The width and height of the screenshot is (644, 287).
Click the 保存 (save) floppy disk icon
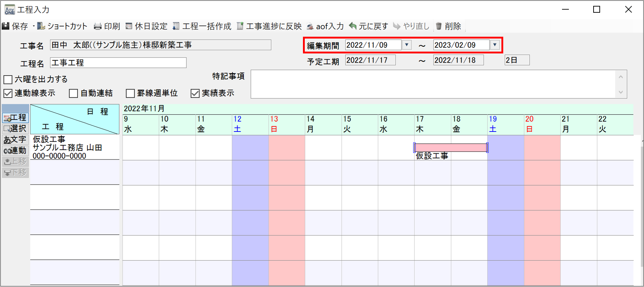(x=6, y=26)
